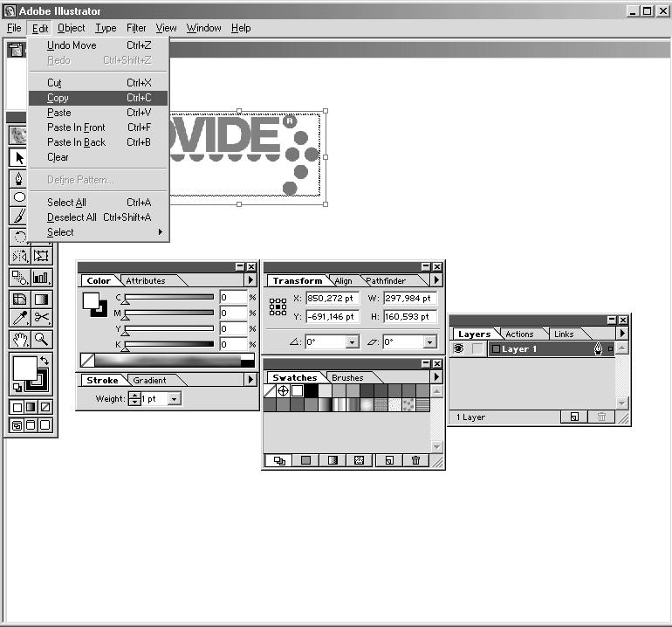
Task: Click the stroke Weight stepper arrows
Action: [134, 399]
